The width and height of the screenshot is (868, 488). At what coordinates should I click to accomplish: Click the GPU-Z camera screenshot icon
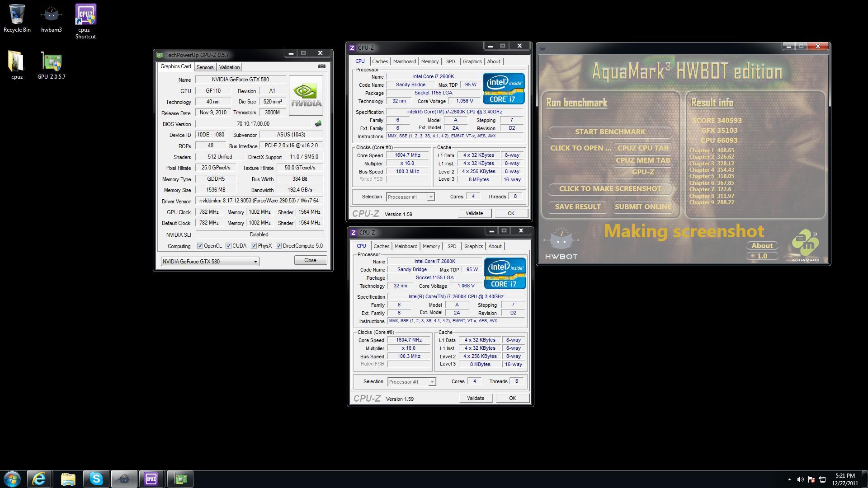pos(321,66)
